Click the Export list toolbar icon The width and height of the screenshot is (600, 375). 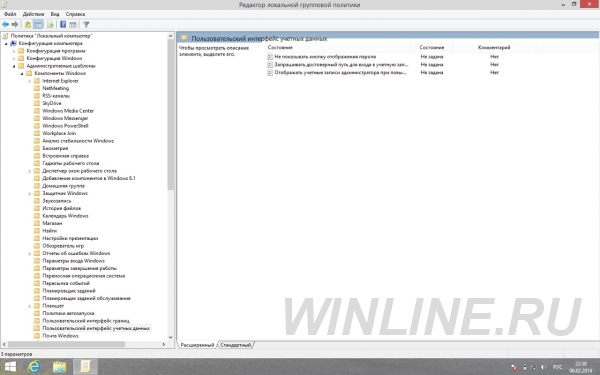(x=50, y=24)
